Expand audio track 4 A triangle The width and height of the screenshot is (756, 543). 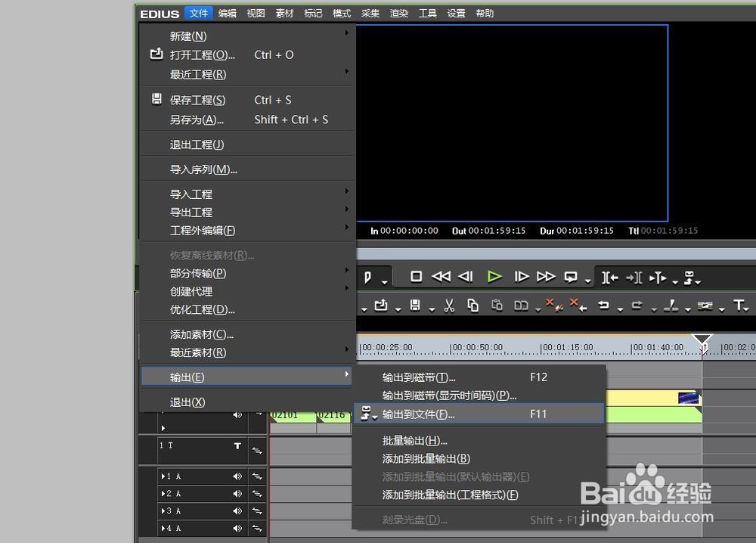pyautogui.click(x=163, y=529)
